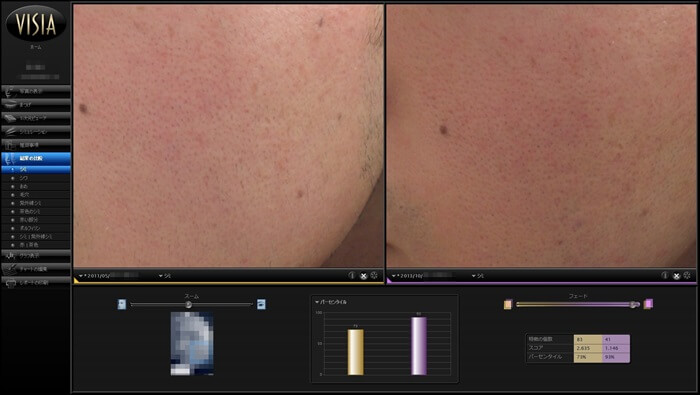
Task: Click the report print button in sidebar
Action: point(36,283)
